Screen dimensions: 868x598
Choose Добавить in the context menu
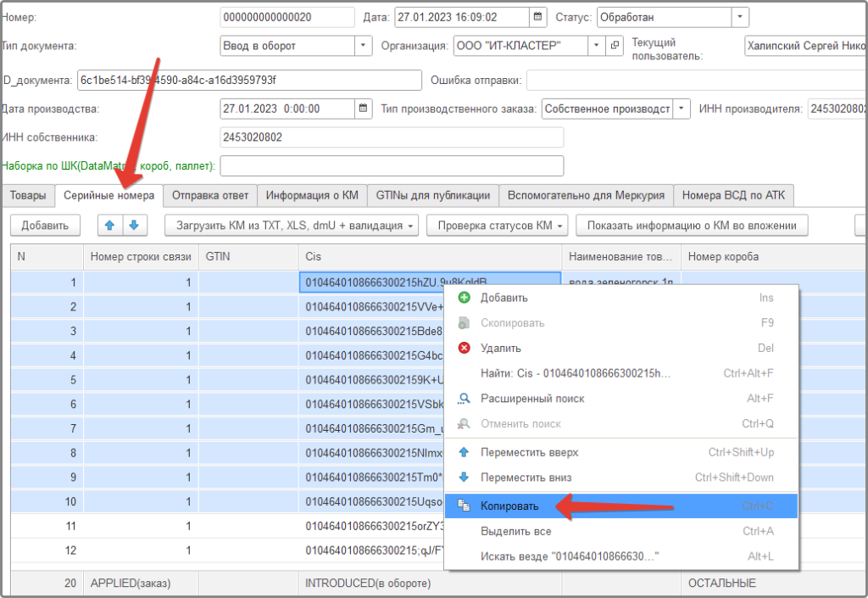621,298
